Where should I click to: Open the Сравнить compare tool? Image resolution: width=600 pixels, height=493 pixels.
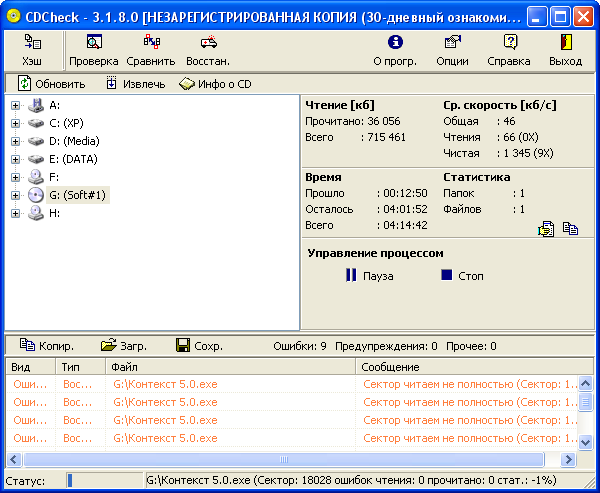pyautogui.click(x=151, y=51)
